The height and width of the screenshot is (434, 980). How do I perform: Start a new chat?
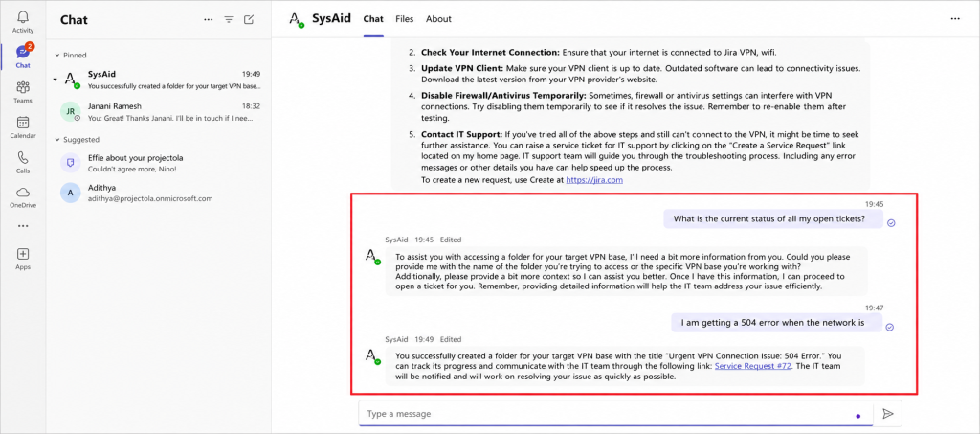pyautogui.click(x=249, y=20)
